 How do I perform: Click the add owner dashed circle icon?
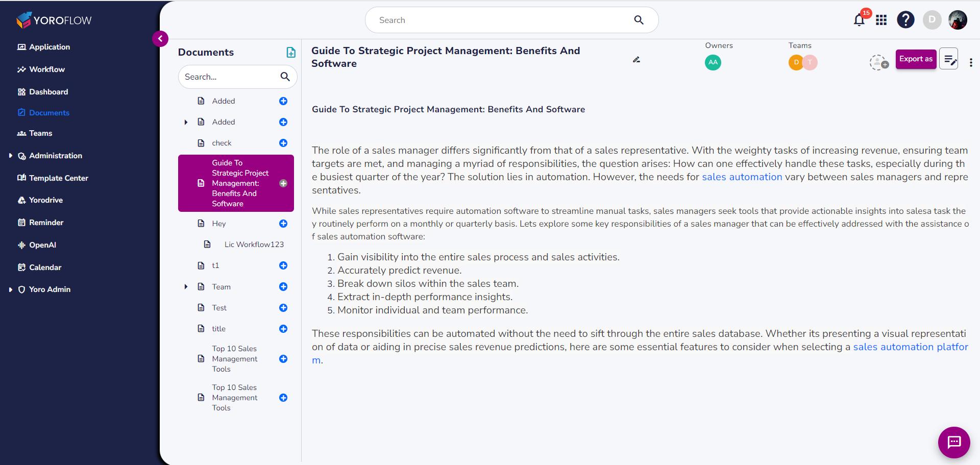click(x=878, y=63)
